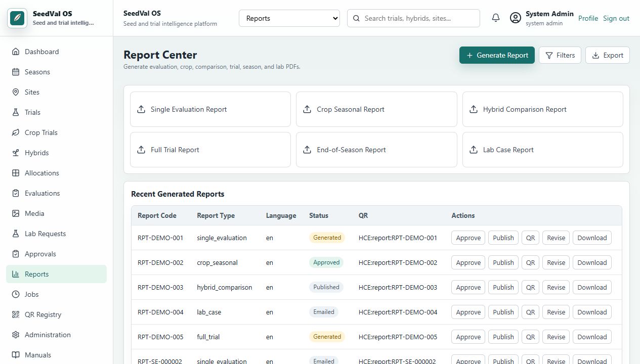Show QR for RPT-DEMO-003
The height and width of the screenshot is (364, 640).
point(530,287)
